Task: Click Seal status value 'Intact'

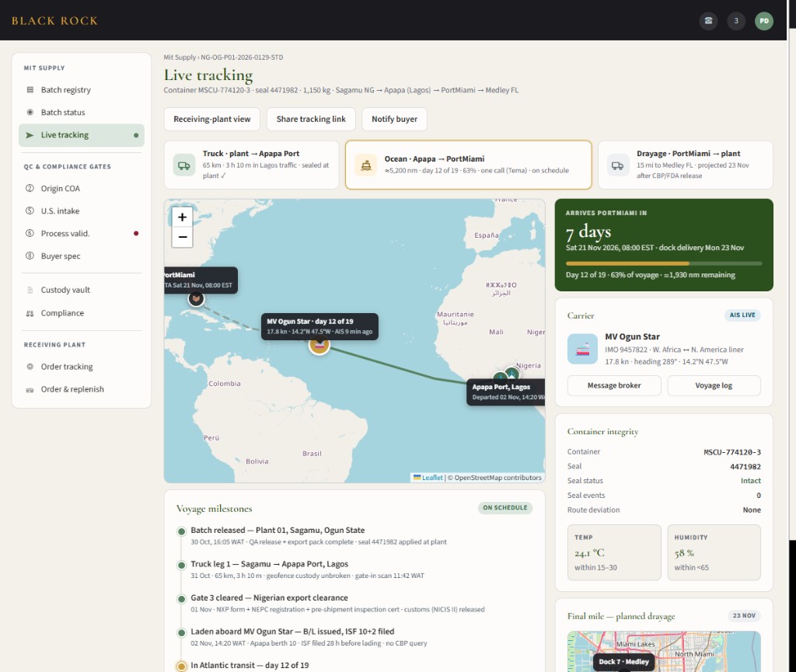Action: pos(750,481)
